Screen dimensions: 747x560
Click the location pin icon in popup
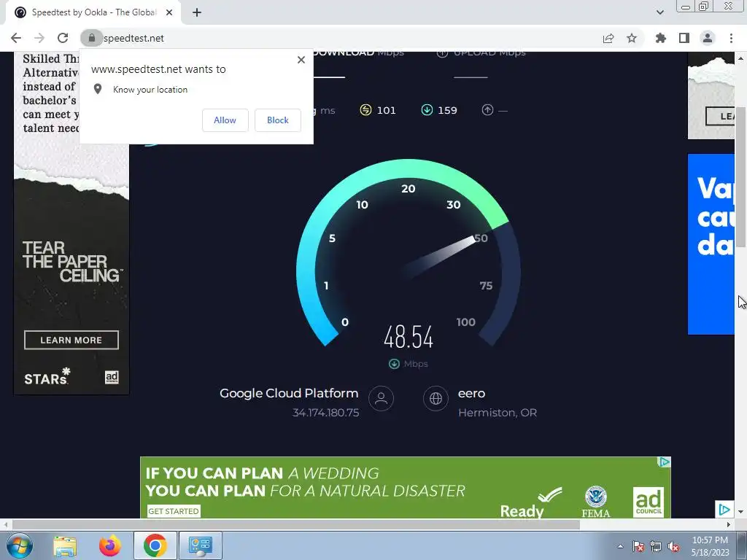(x=98, y=89)
